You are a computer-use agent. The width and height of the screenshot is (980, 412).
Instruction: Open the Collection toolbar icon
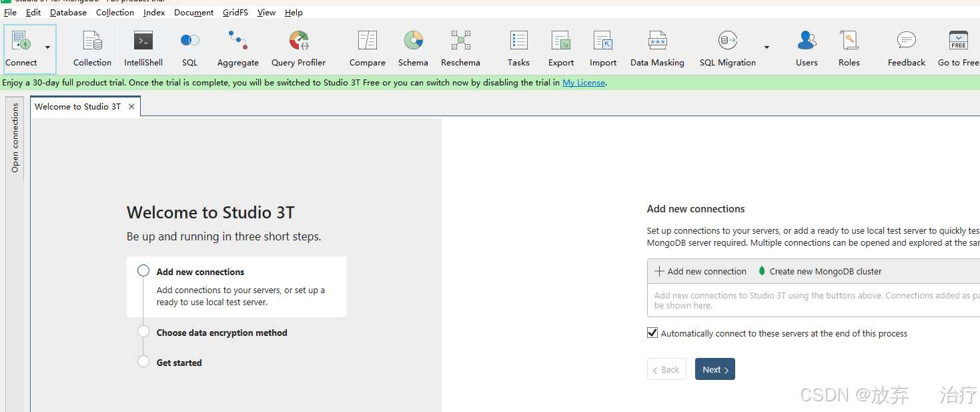click(x=92, y=48)
